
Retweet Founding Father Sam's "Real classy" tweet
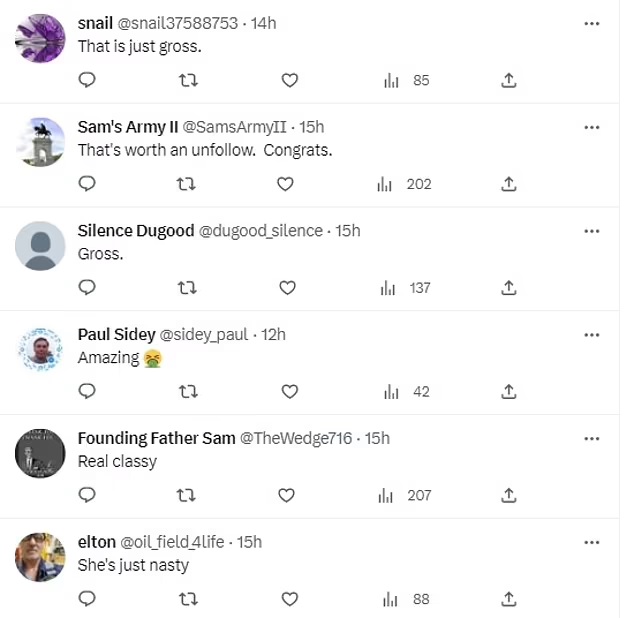click(x=186, y=495)
